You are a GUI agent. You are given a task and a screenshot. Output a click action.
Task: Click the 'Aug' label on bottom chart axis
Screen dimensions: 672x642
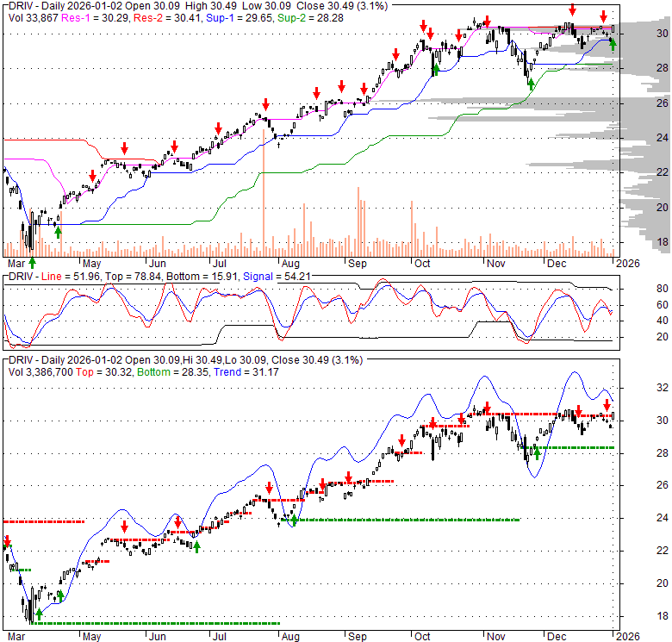290,637
